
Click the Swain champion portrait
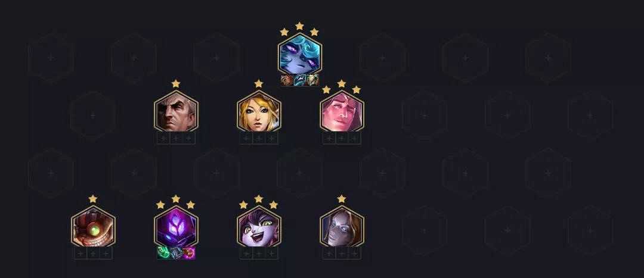click(176, 111)
